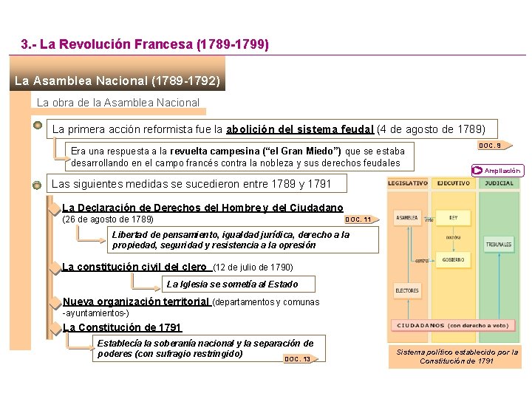
Task: Click the play icon inside the Ampliación button
Action: pos(477,171)
